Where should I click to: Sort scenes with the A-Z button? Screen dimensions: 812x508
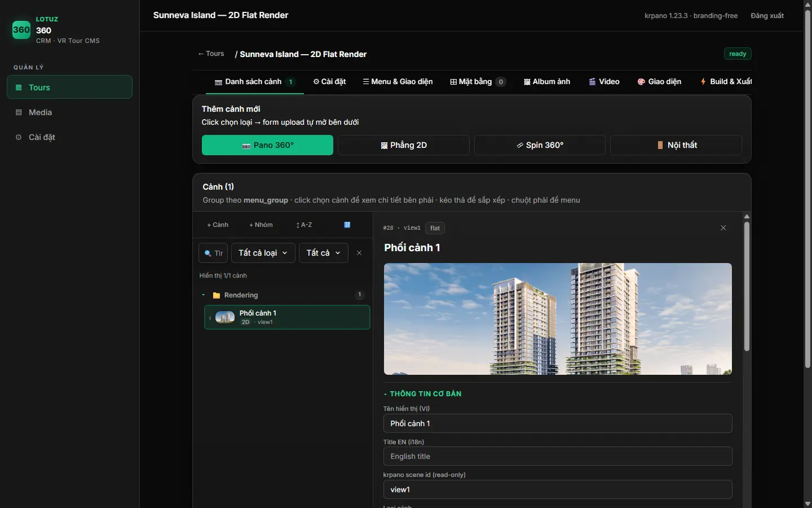click(x=304, y=225)
